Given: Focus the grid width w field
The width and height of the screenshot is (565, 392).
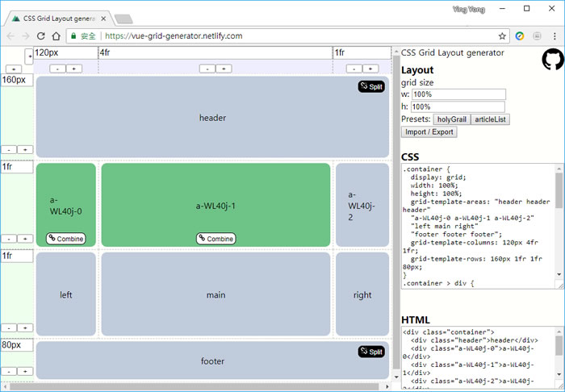Looking at the screenshot, I should (x=458, y=94).
